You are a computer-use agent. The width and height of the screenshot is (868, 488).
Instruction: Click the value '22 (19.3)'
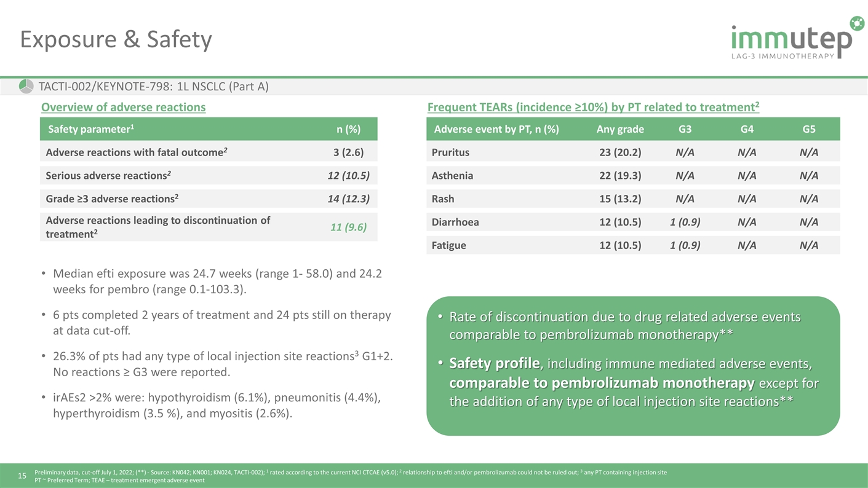[620, 176]
